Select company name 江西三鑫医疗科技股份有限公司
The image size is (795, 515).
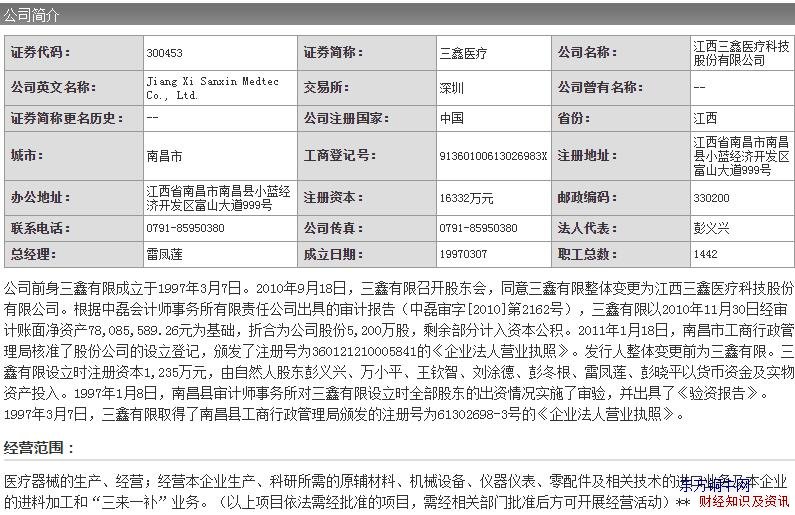[x=741, y=53]
